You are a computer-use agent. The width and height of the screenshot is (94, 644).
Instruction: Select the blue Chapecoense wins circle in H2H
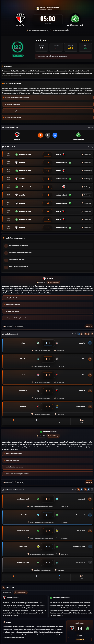[55, 135]
